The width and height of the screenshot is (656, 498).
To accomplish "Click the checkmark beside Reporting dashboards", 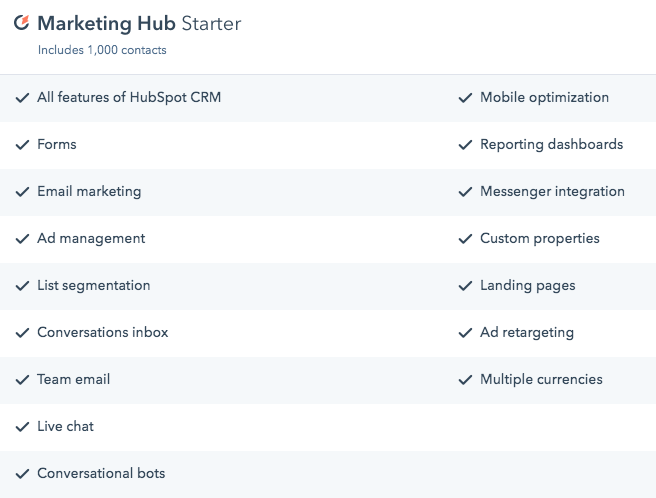I will click(465, 145).
